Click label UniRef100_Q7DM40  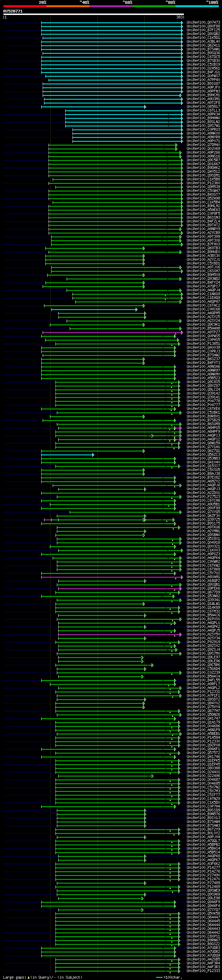click(x=203, y=145)
